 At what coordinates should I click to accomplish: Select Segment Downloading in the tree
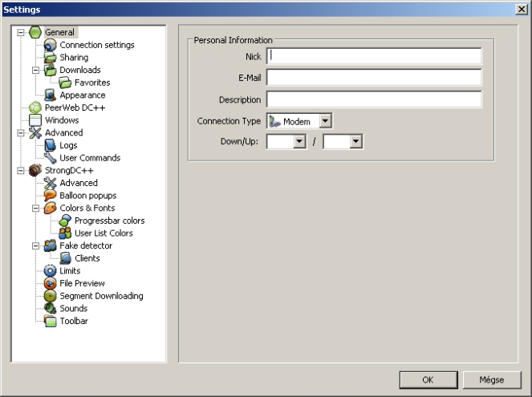[101, 296]
